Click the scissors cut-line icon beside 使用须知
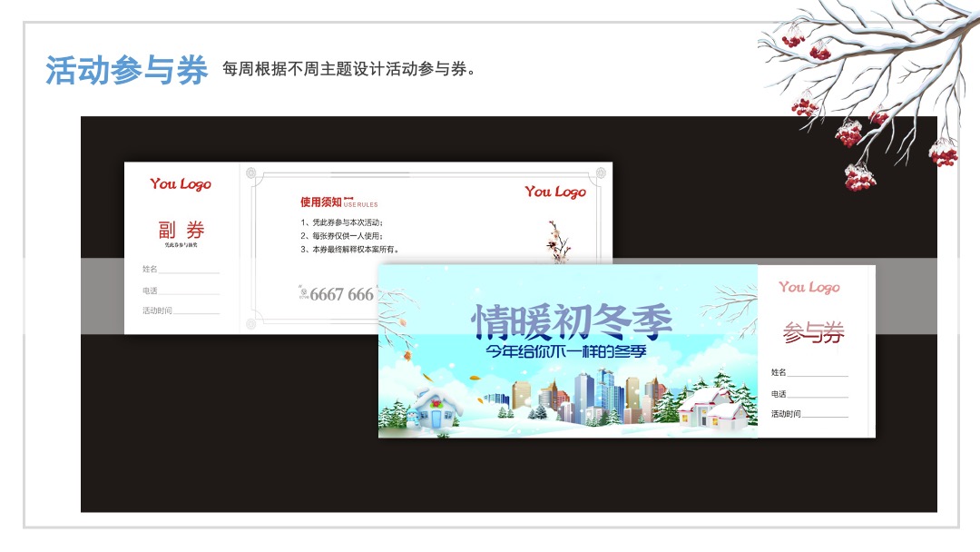980x552 pixels. (348, 197)
